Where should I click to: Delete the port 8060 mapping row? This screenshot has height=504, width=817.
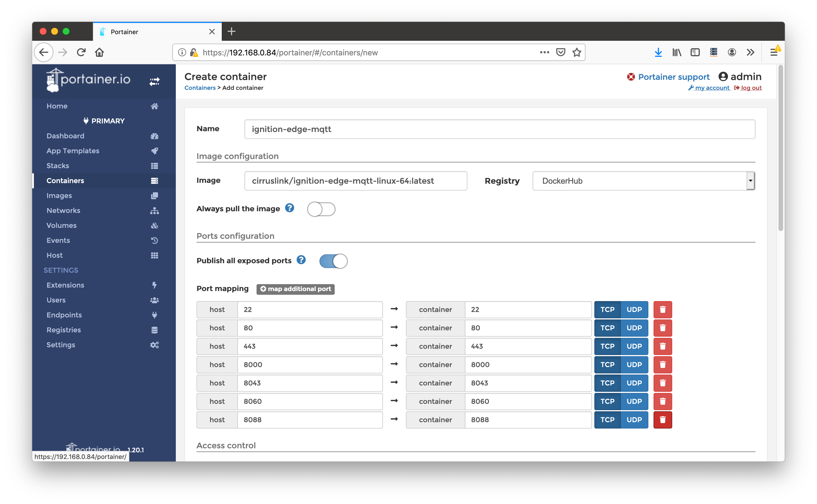(662, 402)
